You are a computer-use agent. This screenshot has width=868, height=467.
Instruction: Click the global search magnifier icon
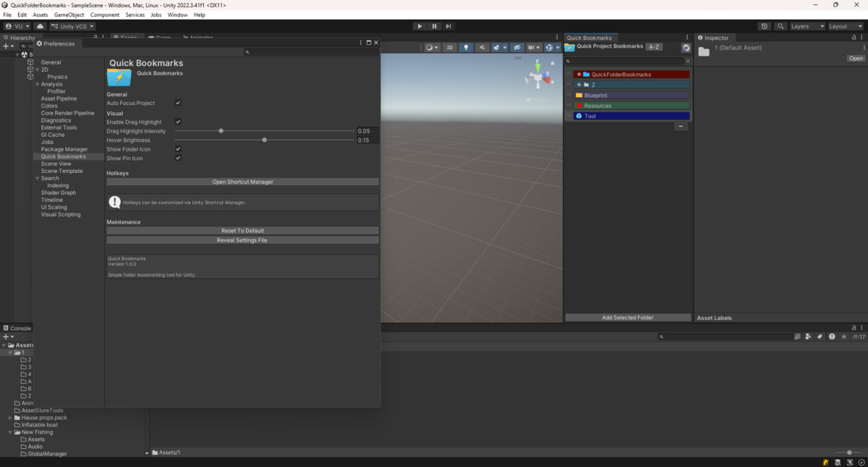tap(780, 26)
